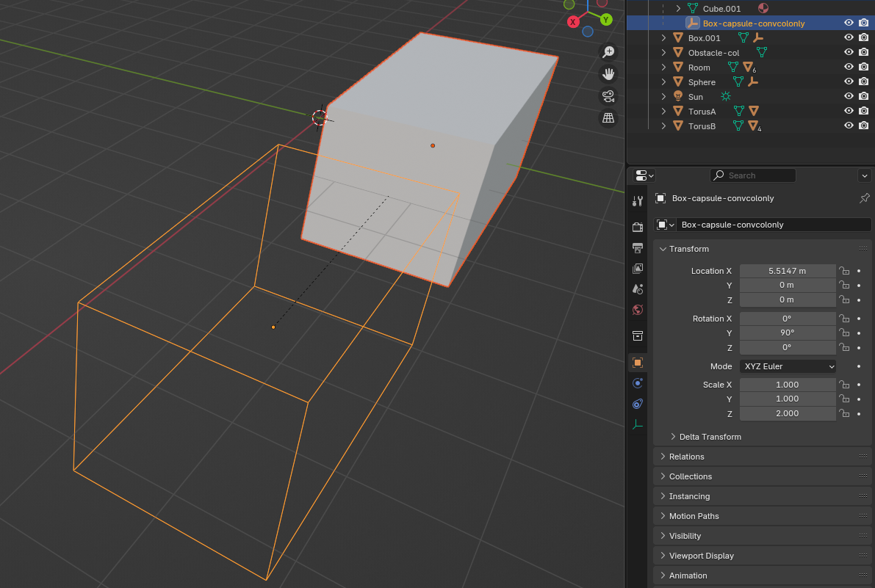Disable rendering for the Room object
This screenshot has height=588, width=875.
(863, 68)
